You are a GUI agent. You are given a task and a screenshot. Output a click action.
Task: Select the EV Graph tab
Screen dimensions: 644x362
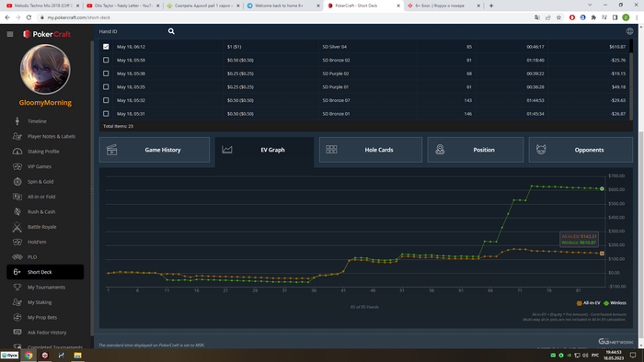tap(264, 150)
